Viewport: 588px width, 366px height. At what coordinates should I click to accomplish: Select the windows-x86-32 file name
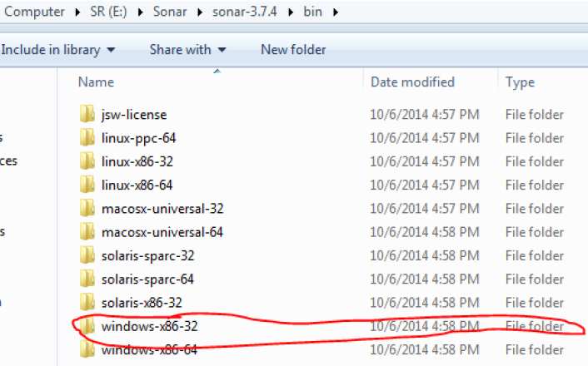click(149, 326)
